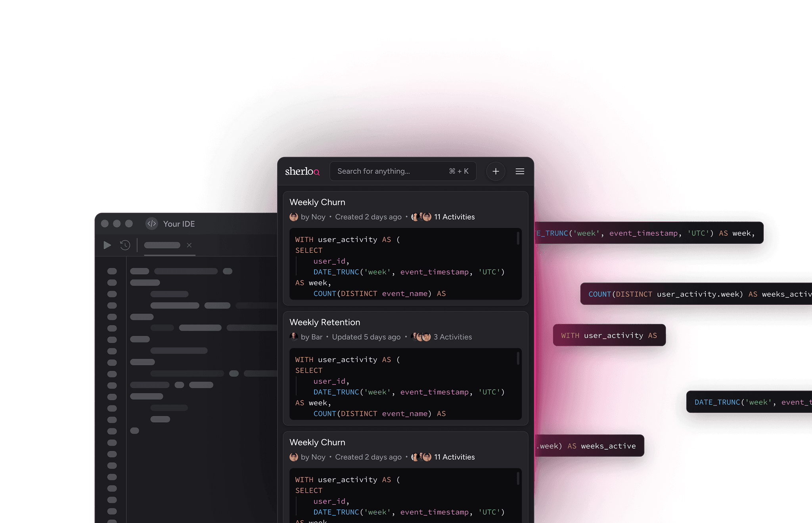Close the open editor tab in Your IDE
Screen dimensions: 812x523
(x=189, y=245)
